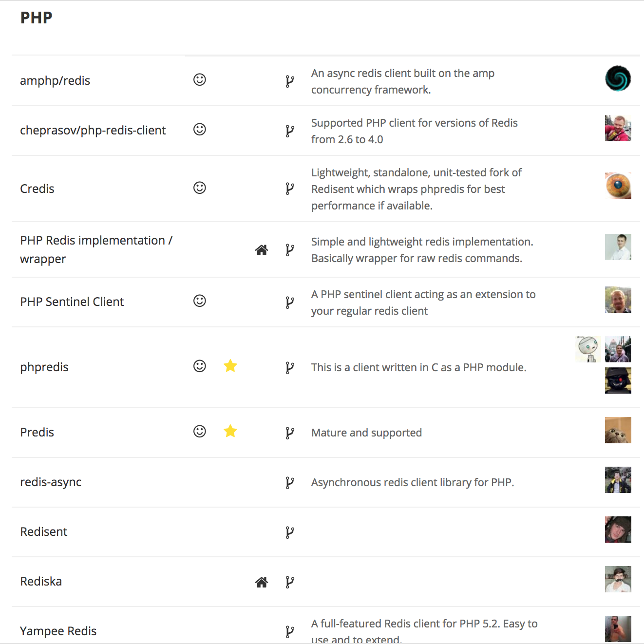Click the smiley icon in Credis row
This screenshot has height=644, width=644.
[200, 188]
